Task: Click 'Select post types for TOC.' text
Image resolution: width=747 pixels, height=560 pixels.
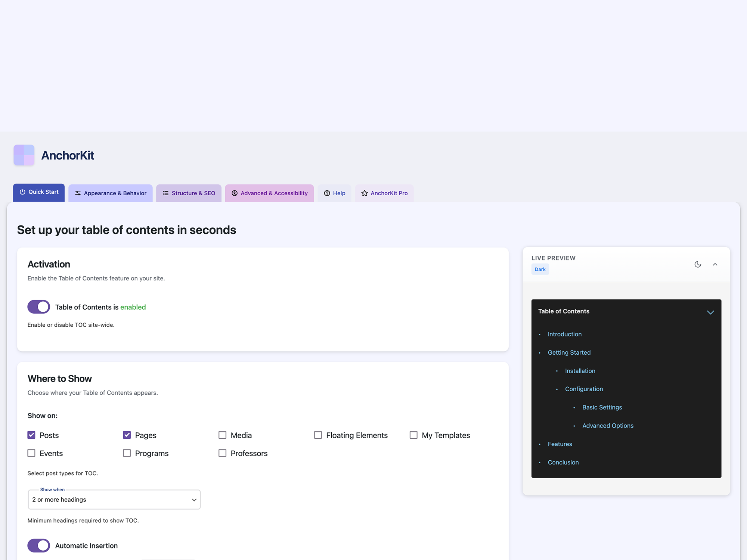Action: [63, 473]
